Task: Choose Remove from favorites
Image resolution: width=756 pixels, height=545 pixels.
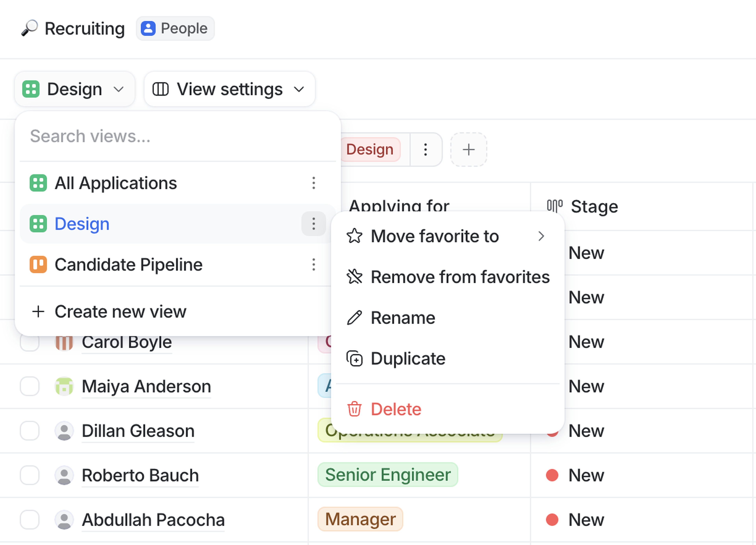Action: [x=448, y=277]
